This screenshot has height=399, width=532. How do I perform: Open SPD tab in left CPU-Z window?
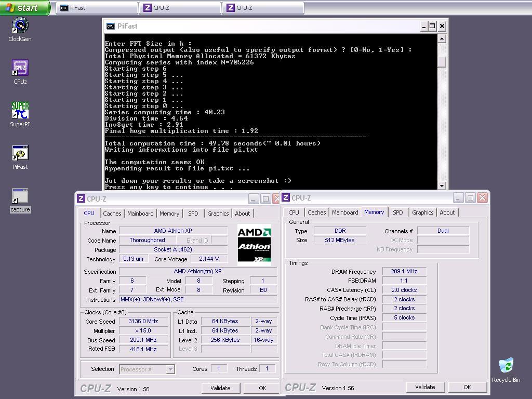point(193,214)
